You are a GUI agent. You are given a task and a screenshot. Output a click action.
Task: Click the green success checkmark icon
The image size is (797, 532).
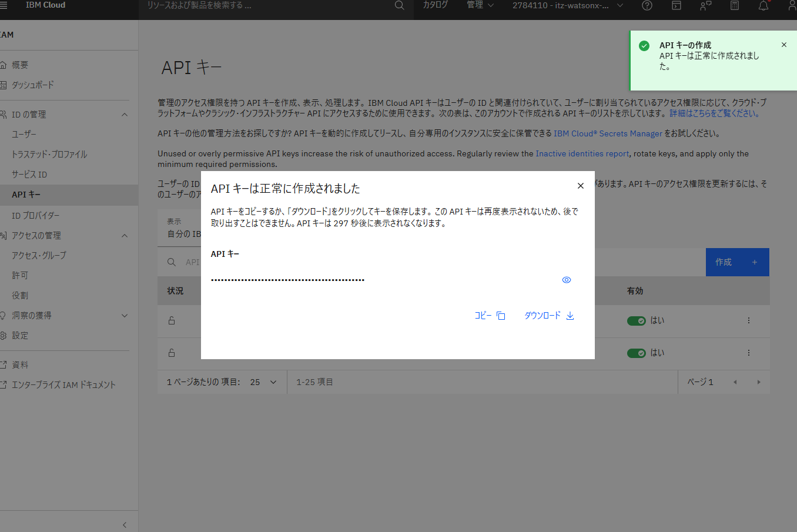[644, 46]
